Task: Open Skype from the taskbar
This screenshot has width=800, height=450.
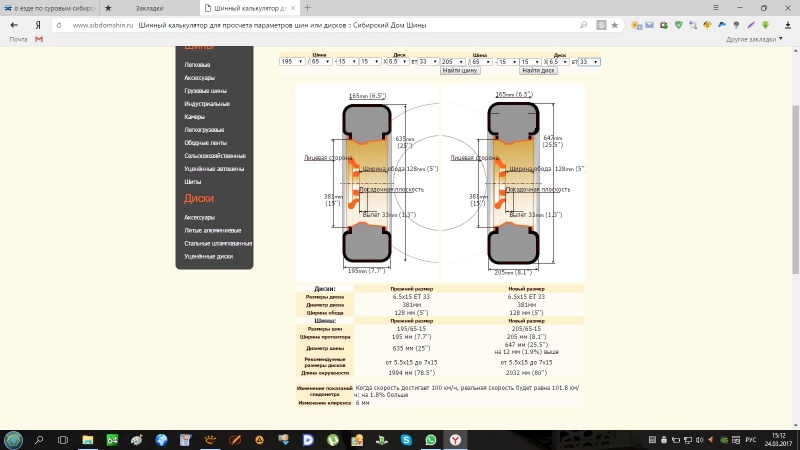Action: coord(406,439)
